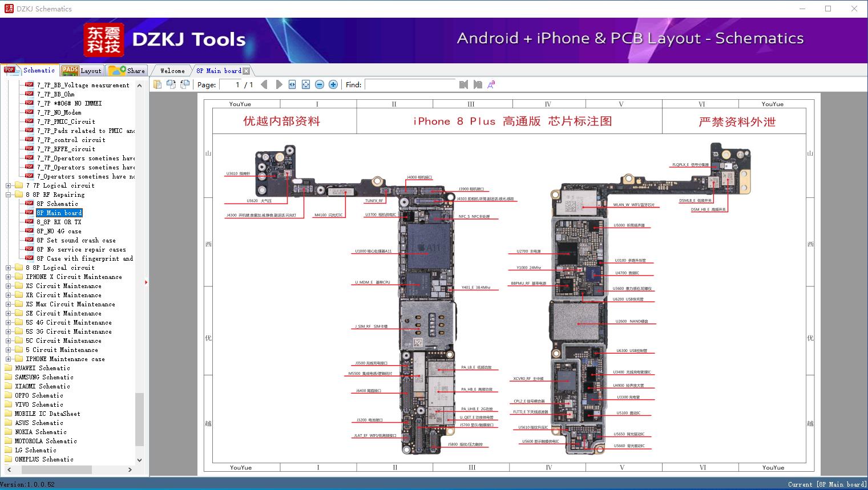868x490 pixels.
Task: Select the 8P Main board document tab
Action: point(219,71)
